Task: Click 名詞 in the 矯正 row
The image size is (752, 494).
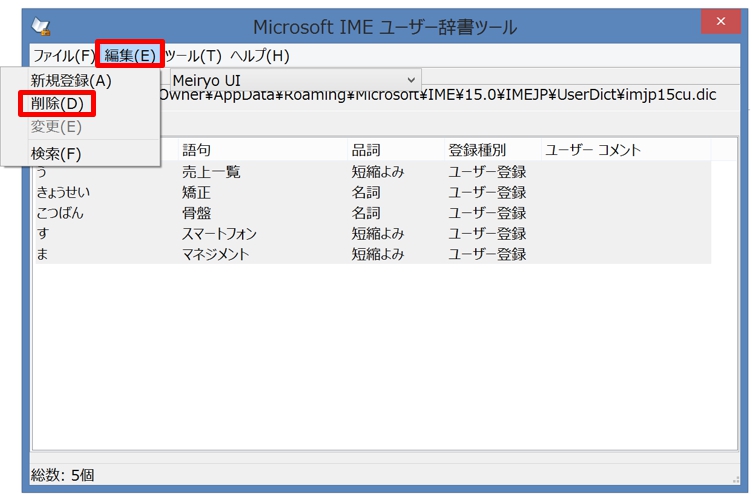Action: 366,192
